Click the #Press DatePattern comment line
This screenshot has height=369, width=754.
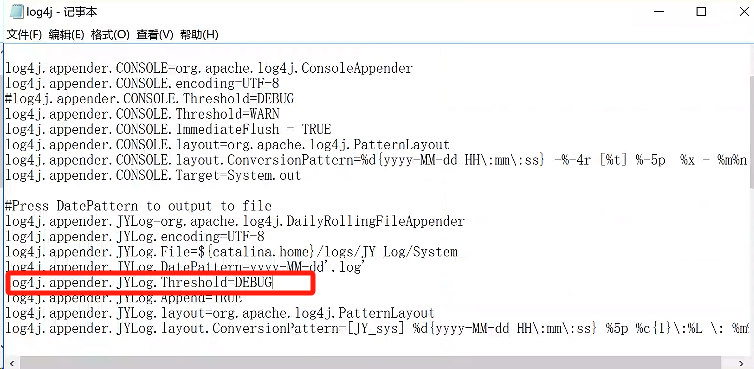click(138, 206)
